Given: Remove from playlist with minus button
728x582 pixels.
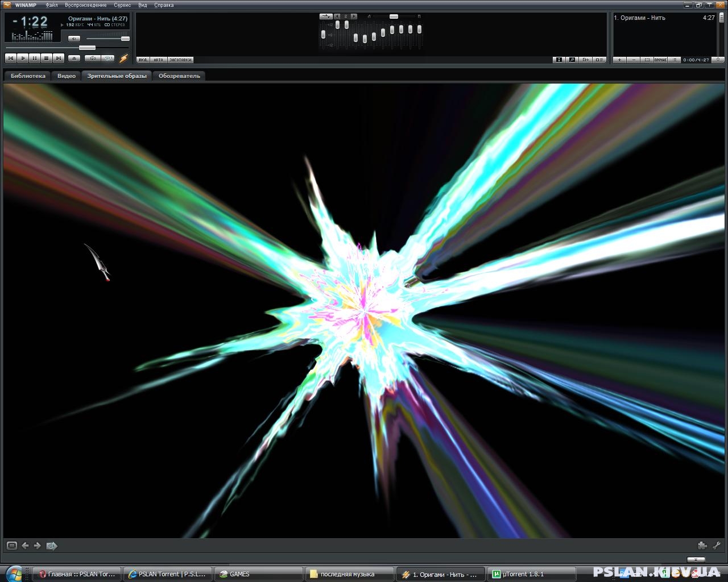Looking at the screenshot, I should coord(633,60).
